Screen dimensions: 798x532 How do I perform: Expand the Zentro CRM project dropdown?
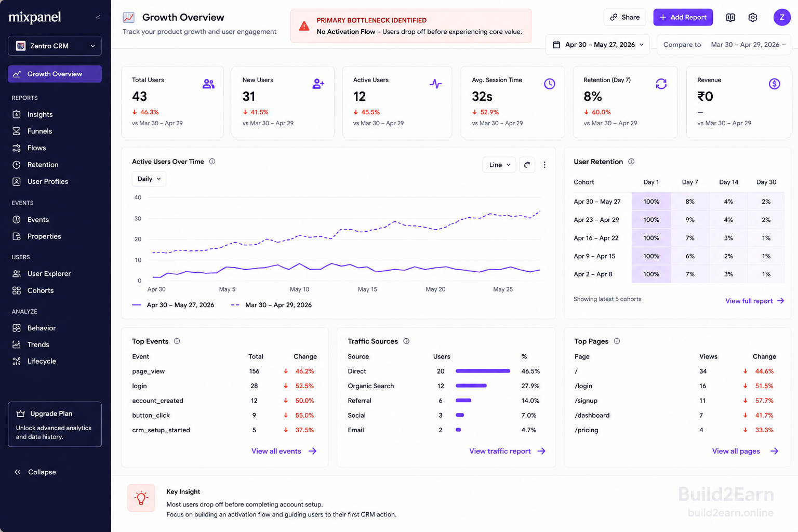pyautogui.click(x=55, y=46)
